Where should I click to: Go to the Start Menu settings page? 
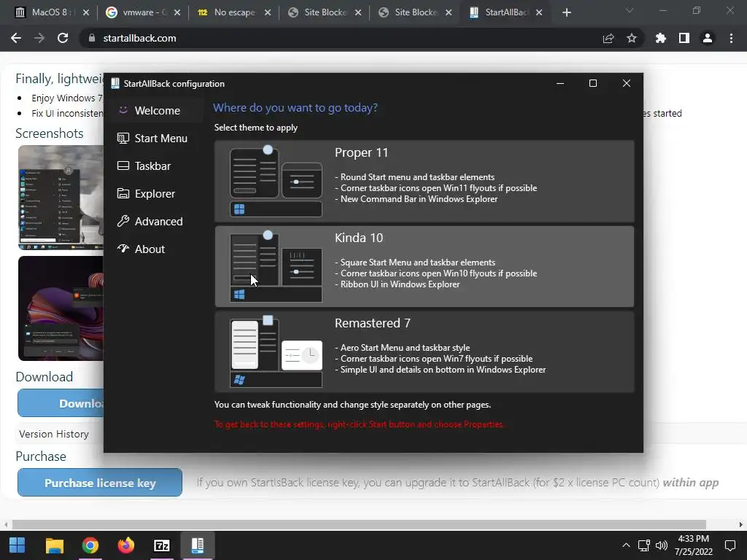pyautogui.click(x=154, y=138)
